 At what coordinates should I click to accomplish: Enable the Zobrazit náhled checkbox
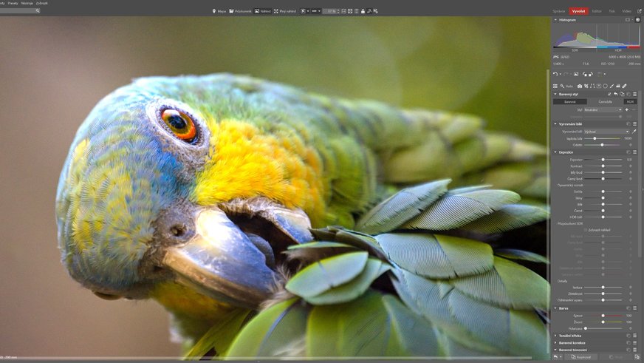coord(586,230)
